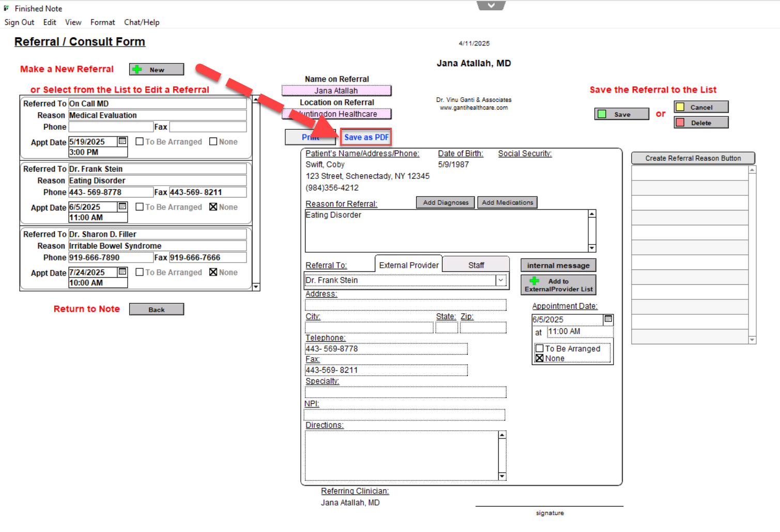Click yellow Cancel button
The image size is (780, 532).
tap(701, 107)
